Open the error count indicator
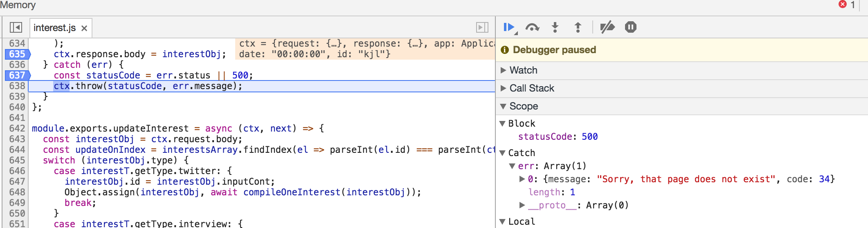This screenshot has width=868, height=228. (847, 4)
